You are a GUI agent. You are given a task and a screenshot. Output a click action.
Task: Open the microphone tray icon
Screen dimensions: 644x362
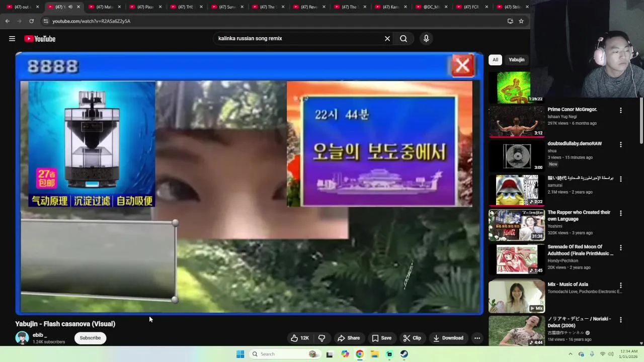click(x=592, y=354)
